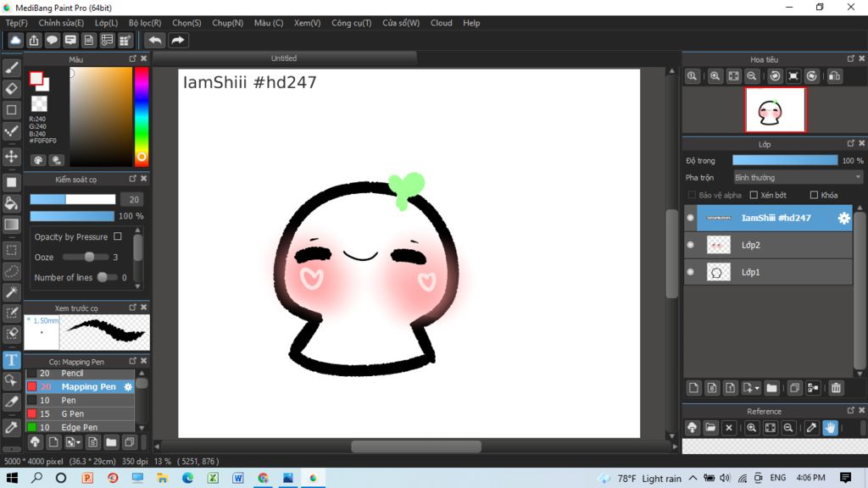Click the Redo arrow

(178, 41)
